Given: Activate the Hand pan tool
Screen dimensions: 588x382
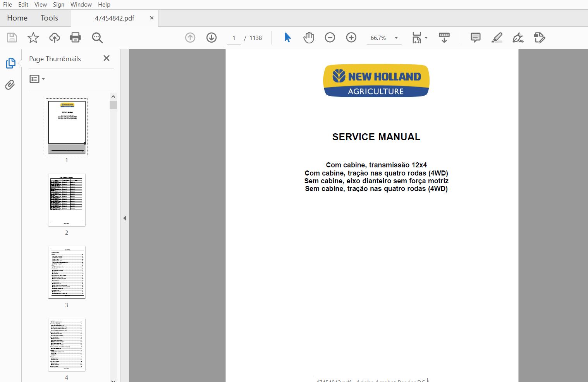Looking at the screenshot, I should pos(309,38).
